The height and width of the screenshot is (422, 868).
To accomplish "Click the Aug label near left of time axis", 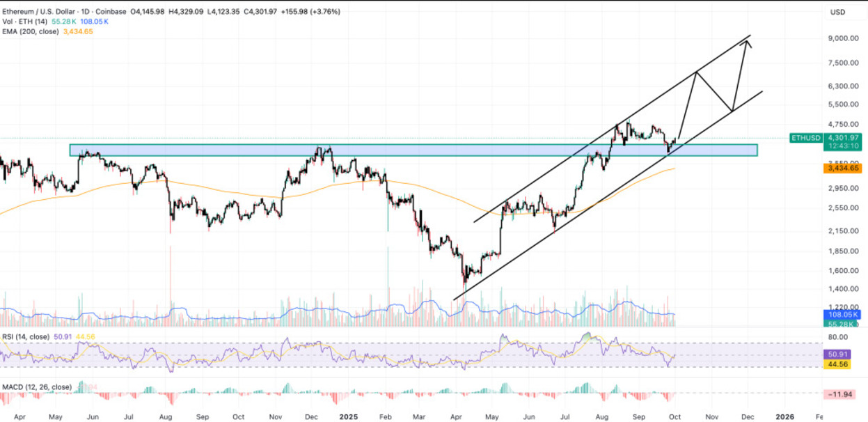I will pos(166,416).
